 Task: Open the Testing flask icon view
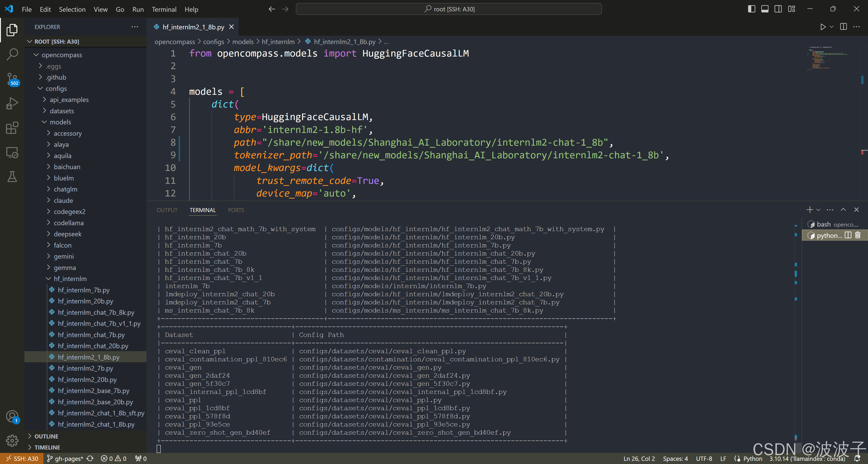(x=12, y=176)
